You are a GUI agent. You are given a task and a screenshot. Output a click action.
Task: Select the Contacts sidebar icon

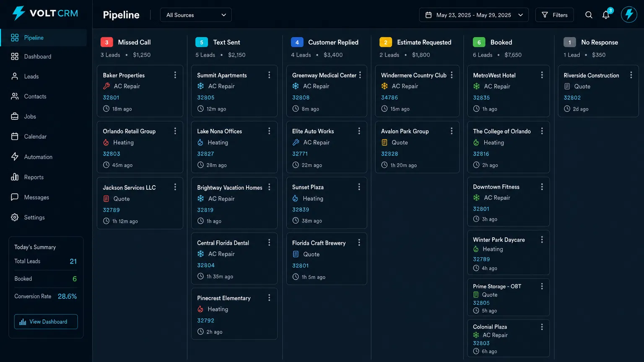coord(15,96)
